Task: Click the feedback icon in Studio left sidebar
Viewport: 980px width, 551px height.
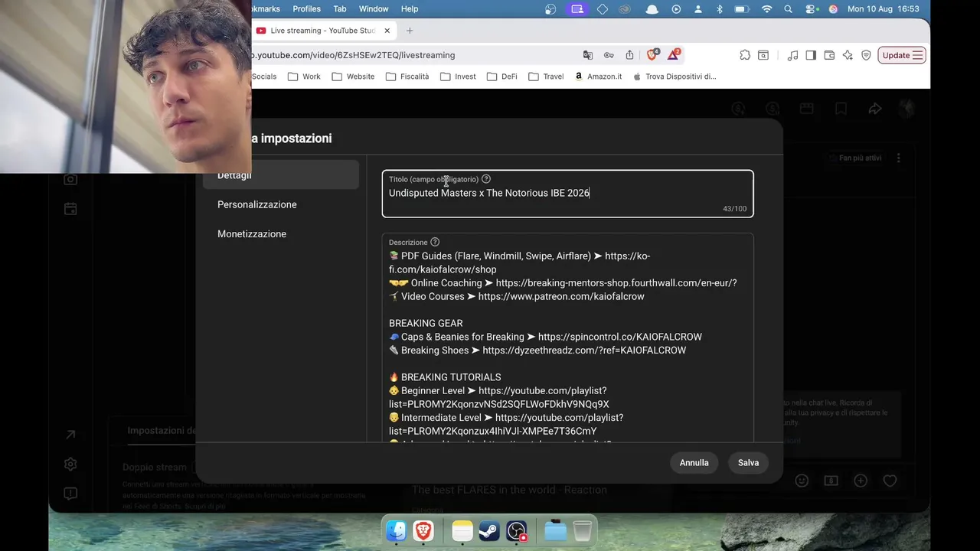Action: [x=70, y=494]
